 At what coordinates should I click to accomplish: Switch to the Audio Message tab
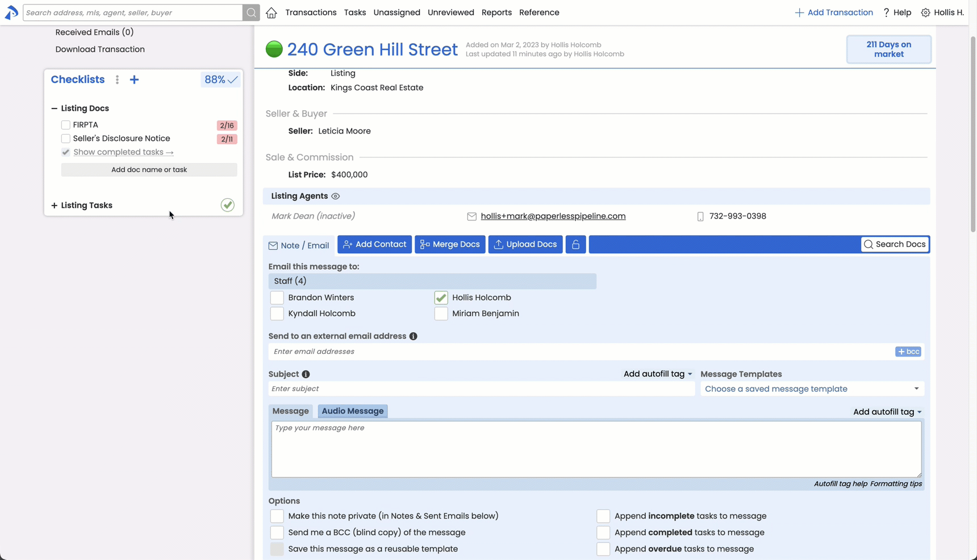coord(352,411)
